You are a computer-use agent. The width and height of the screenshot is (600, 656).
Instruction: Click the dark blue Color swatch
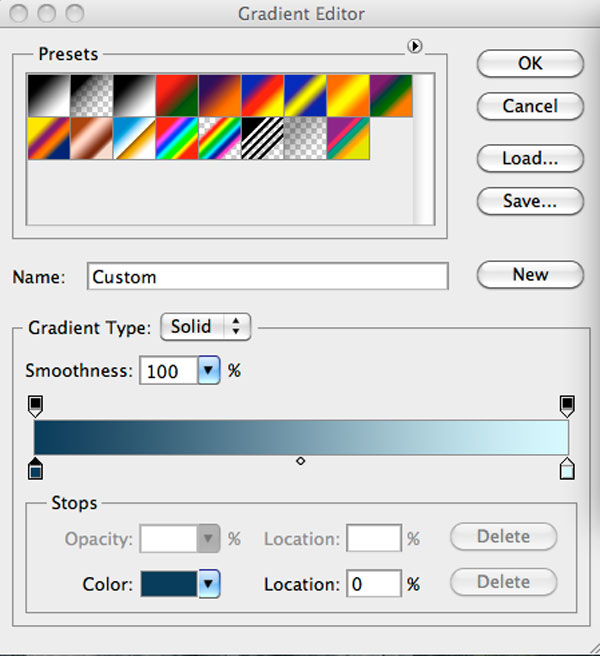(169, 584)
